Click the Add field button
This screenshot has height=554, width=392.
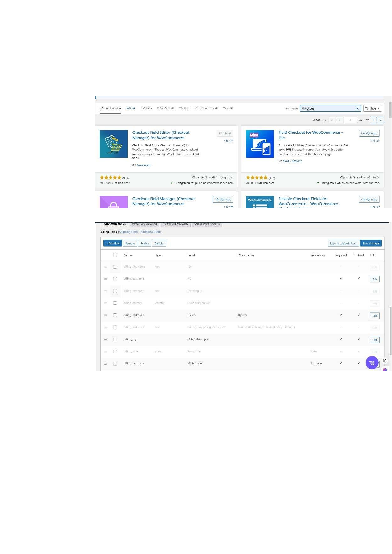112,243
